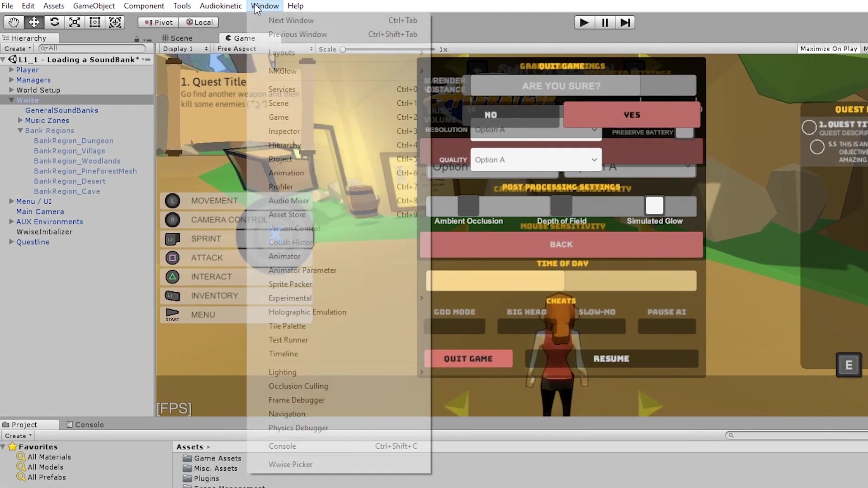This screenshot has width=868, height=488.
Task: Select the Hand tool in toolbar
Action: coord(14,22)
